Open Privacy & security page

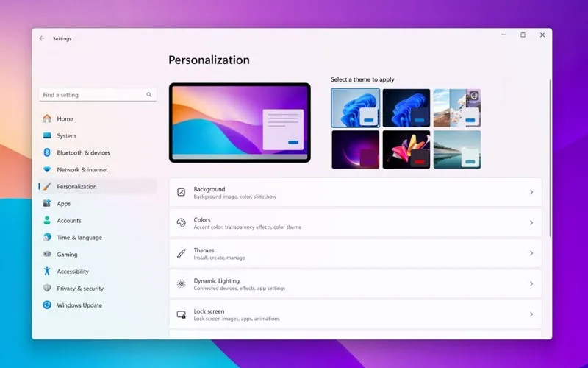pyautogui.click(x=98, y=288)
